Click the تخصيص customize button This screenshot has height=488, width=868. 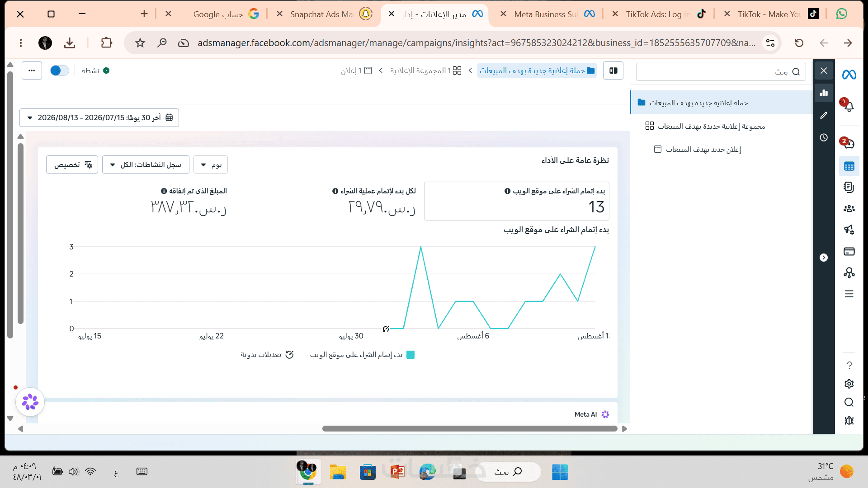(72, 165)
